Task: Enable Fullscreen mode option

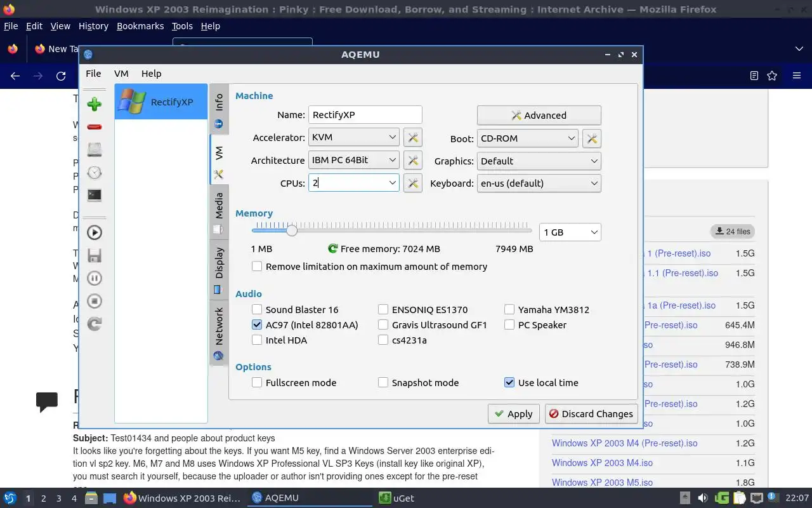Action: click(x=257, y=383)
